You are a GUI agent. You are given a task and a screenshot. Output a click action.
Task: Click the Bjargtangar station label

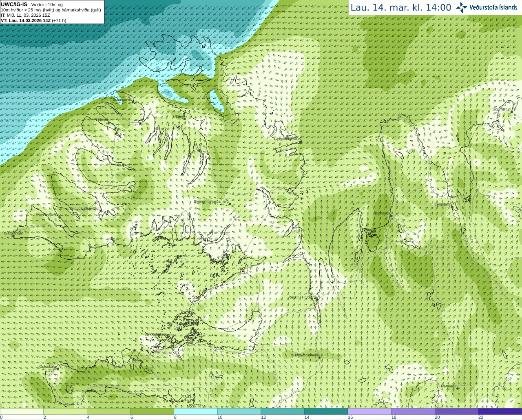point(13,233)
